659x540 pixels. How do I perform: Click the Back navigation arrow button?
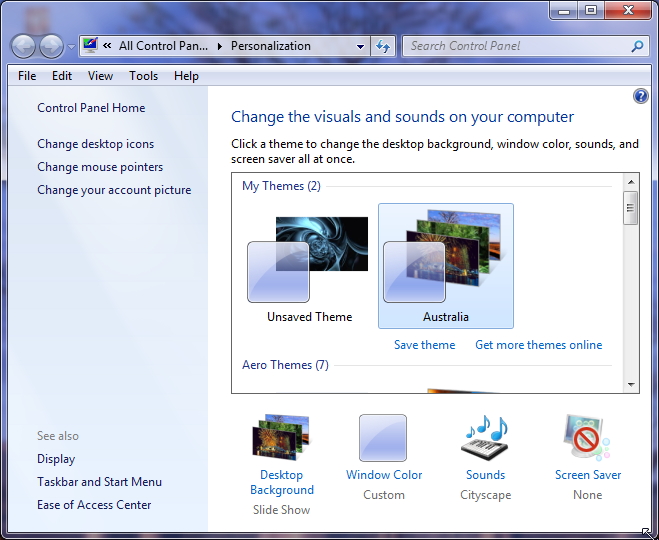click(23, 46)
